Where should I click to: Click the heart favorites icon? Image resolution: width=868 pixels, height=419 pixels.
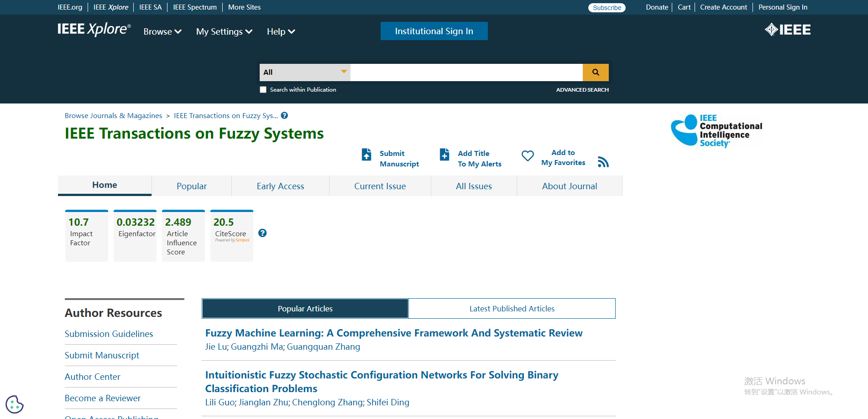coord(528,156)
